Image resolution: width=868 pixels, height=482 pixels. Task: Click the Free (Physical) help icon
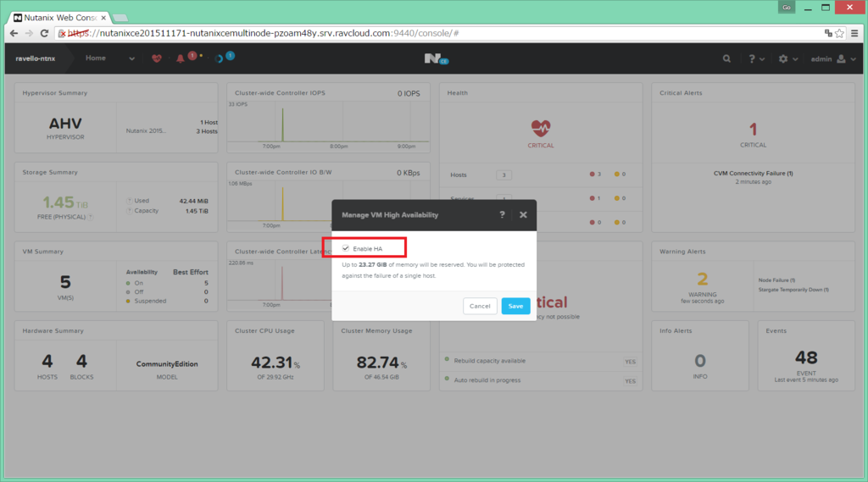pyautogui.click(x=91, y=217)
